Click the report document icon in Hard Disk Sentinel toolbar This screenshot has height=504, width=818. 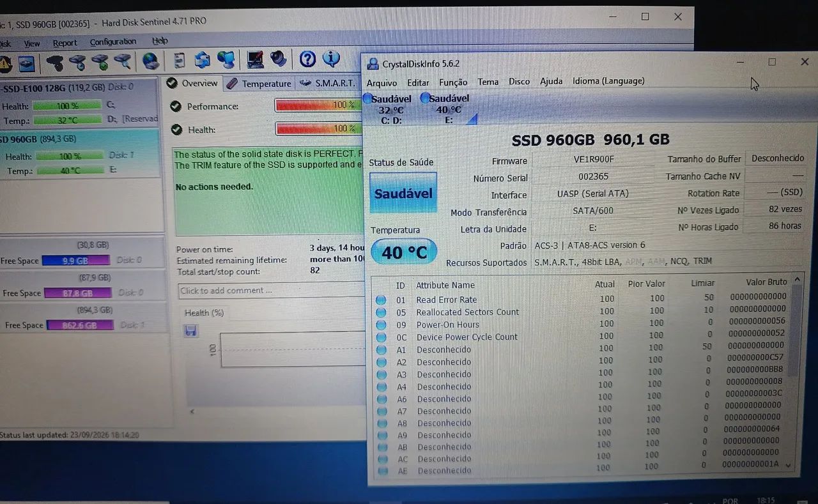tap(180, 61)
